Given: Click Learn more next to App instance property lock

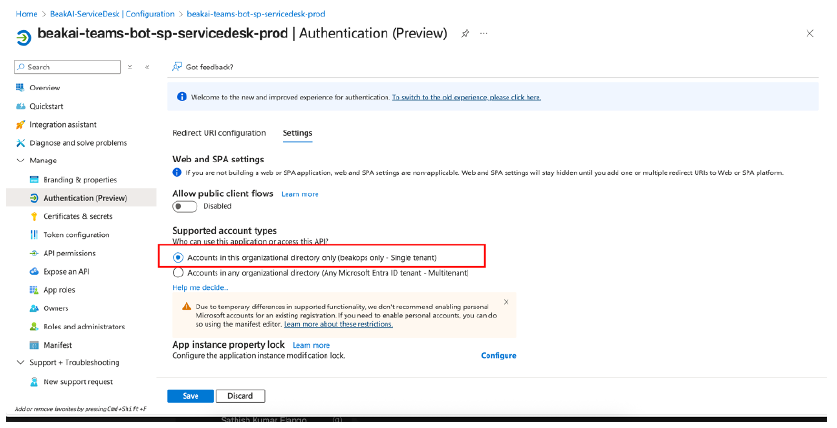Looking at the screenshot, I should 311,345.
